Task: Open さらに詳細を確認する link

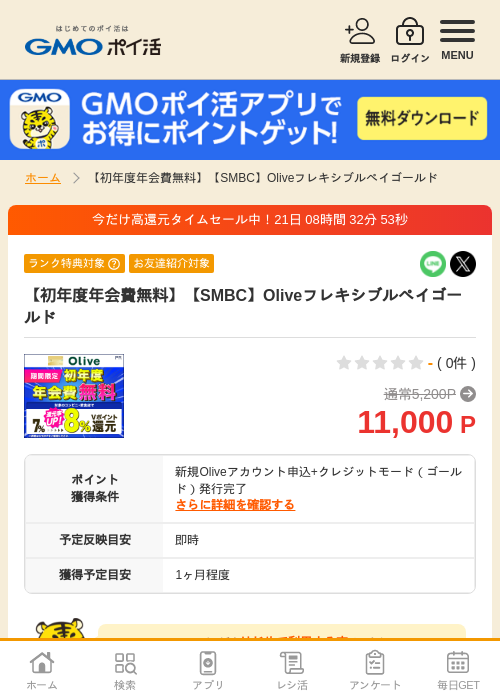Action: [x=235, y=505]
